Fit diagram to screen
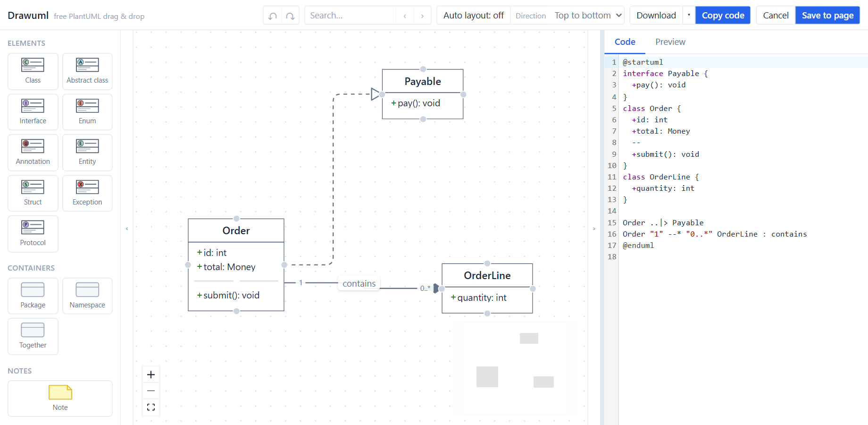Viewport: 868px width, 425px height. click(x=151, y=407)
